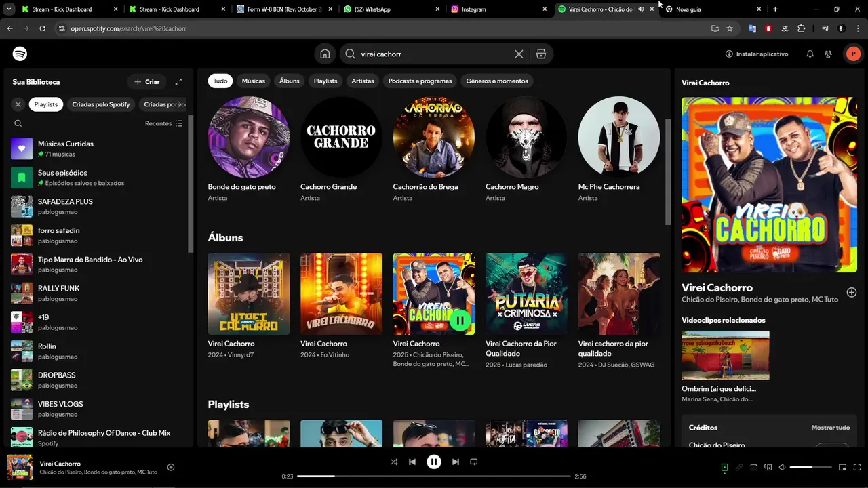
Task: Toggle shuffle mode
Action: 394,462
